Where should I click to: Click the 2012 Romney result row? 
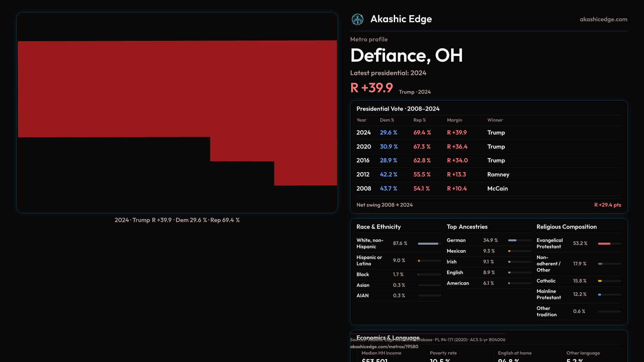(488, 175)
